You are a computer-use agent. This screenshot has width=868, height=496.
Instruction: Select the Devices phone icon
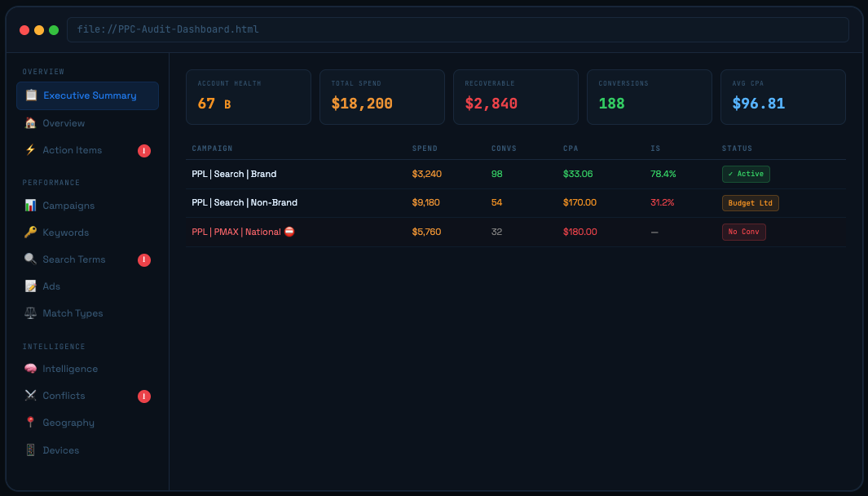point(31,450)
